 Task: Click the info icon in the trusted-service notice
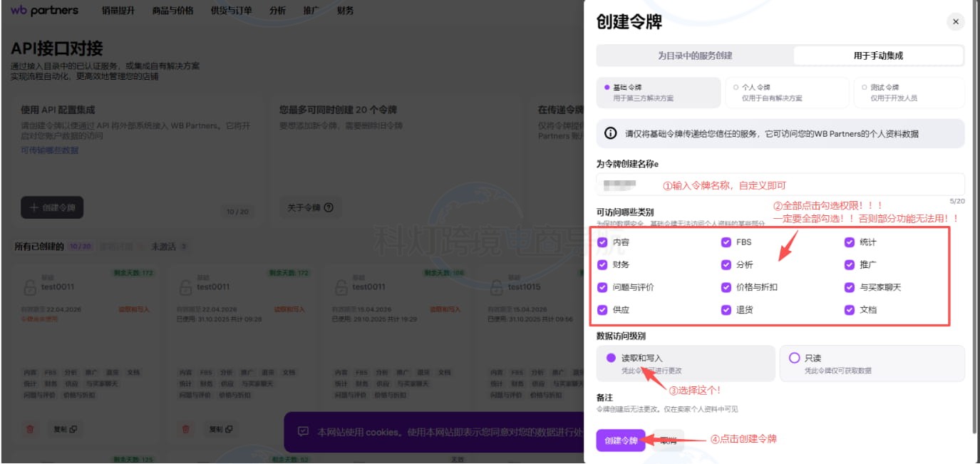click(x=611, y=133)
